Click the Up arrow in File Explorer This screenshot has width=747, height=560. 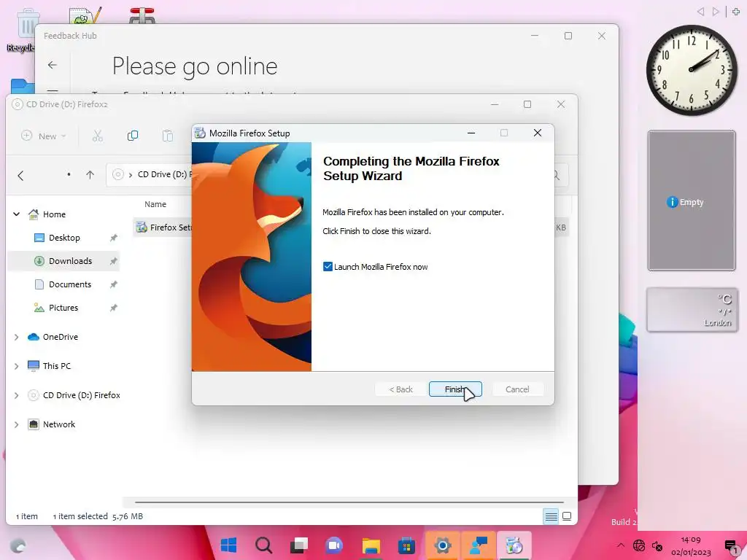[x=90, y=175]
